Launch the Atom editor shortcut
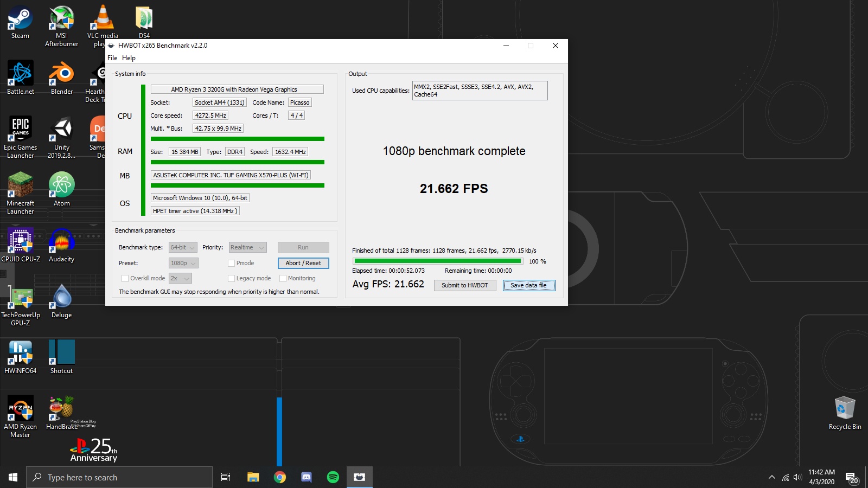The height and width of the screenshot is (488, 868). (x=61, y=190)
